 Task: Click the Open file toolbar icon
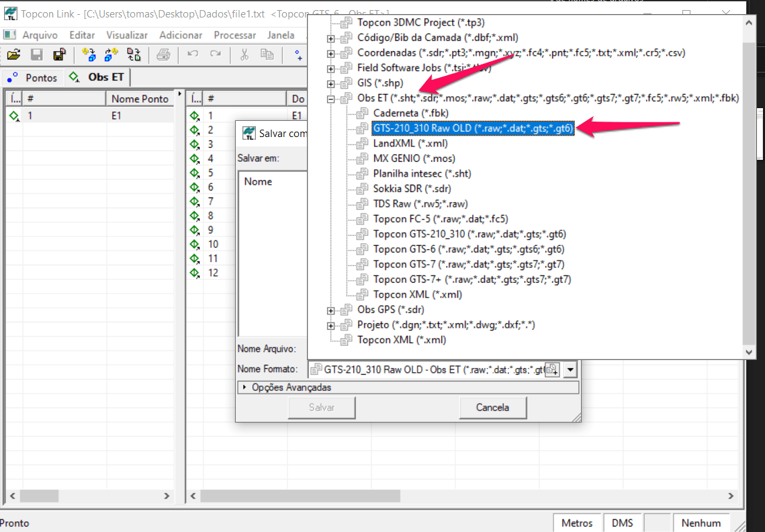pyautogui.click(x=13, y=54)
